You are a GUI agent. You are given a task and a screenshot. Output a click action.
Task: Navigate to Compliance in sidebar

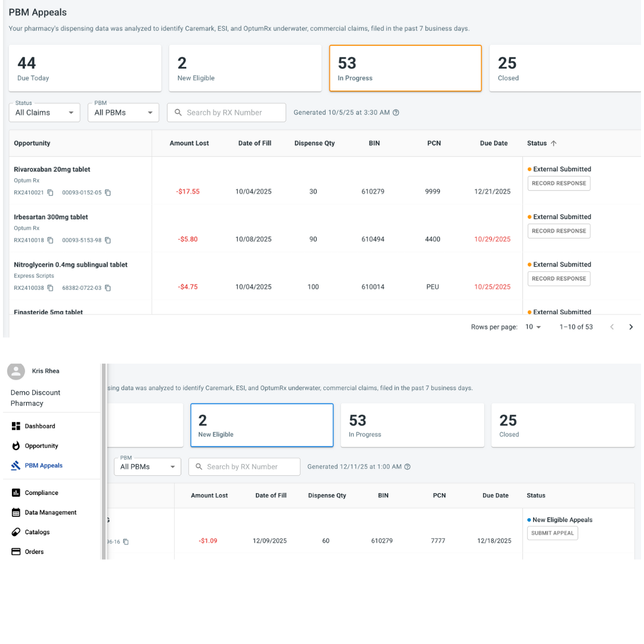tap(41, 493)
